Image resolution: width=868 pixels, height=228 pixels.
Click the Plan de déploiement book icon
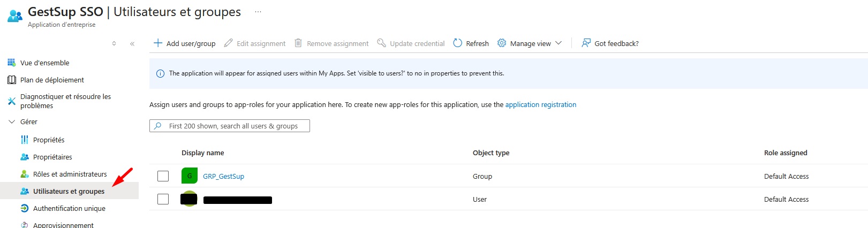tap(12, 80)
